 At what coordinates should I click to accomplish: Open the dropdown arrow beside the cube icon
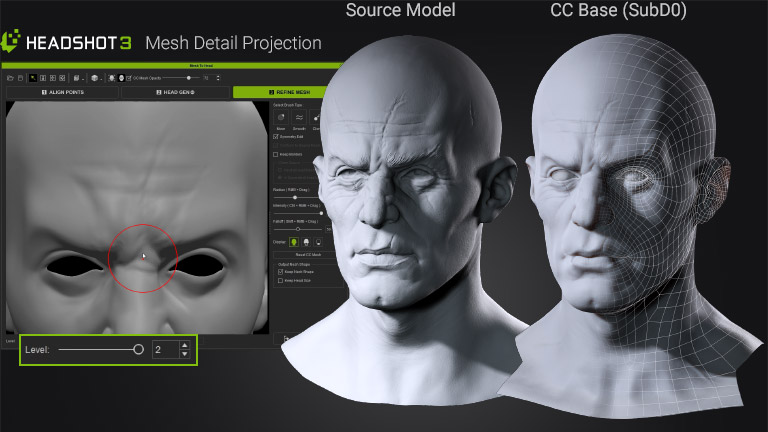(x=101, y=79)
